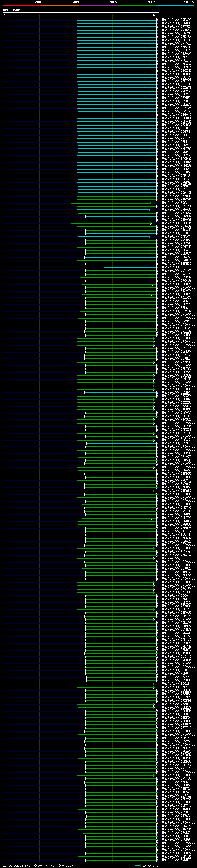Open hit UniRef100_B1FV46
Screen dimensions: 197x868
tap(176, 806)
